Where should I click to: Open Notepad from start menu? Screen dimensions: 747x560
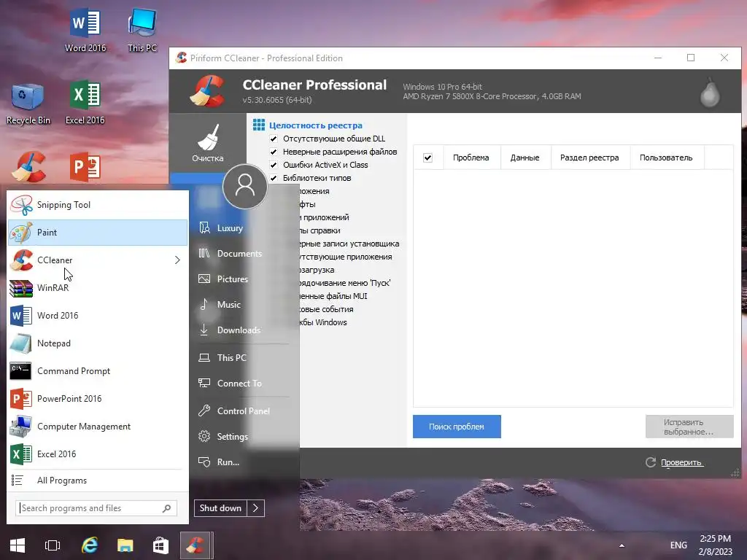(x=98, y=343)
